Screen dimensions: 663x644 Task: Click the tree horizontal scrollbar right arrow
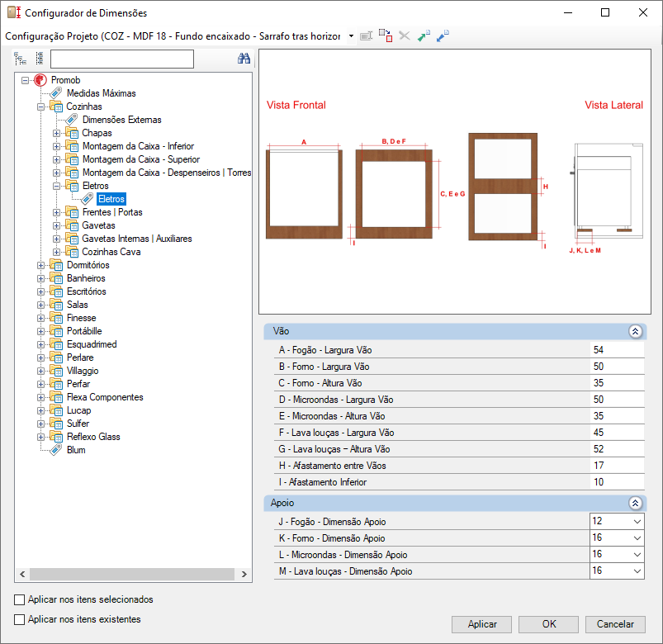pyautogui.click(x=244, y=574)
